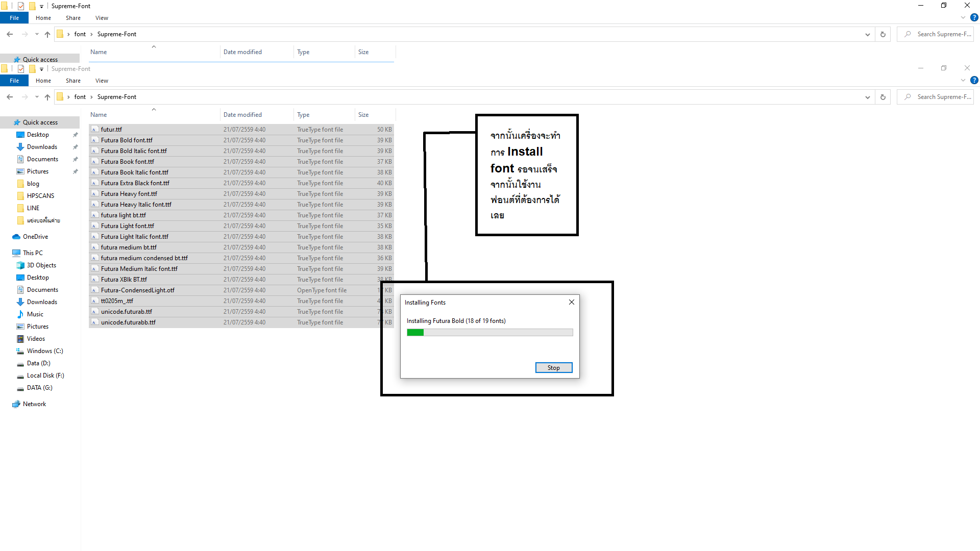Select unicode.futurabb.ttf file
Viewport: 980px width, 551px height.
[241, 322]
